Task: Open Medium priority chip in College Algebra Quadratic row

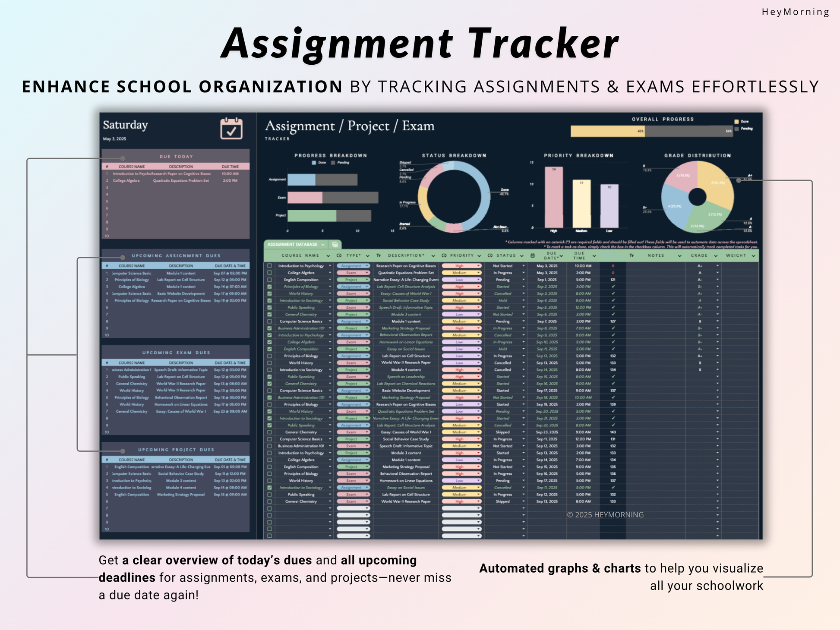Action: tap(461, 273)
